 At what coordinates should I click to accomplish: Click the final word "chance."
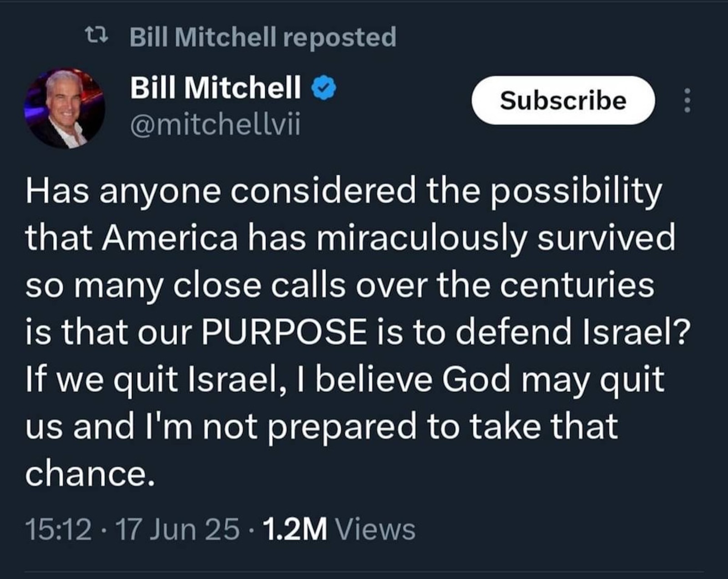pyautogui.click(x=87, y=474)
